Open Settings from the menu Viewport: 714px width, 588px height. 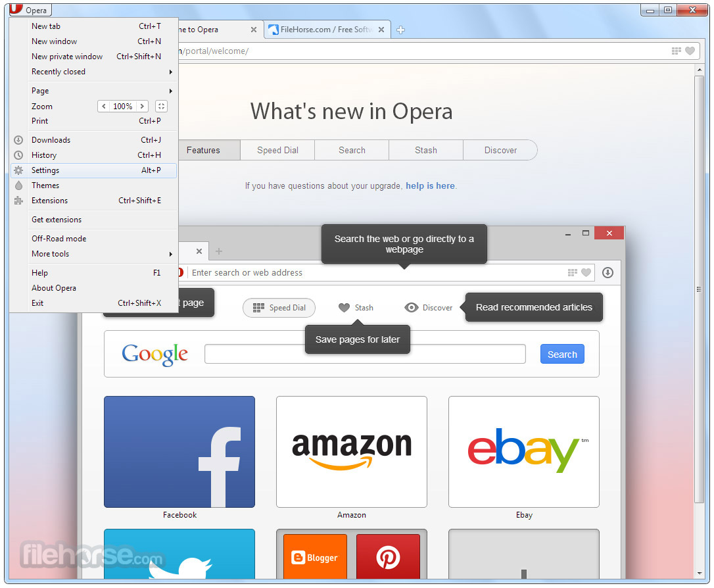click(94, 170)
